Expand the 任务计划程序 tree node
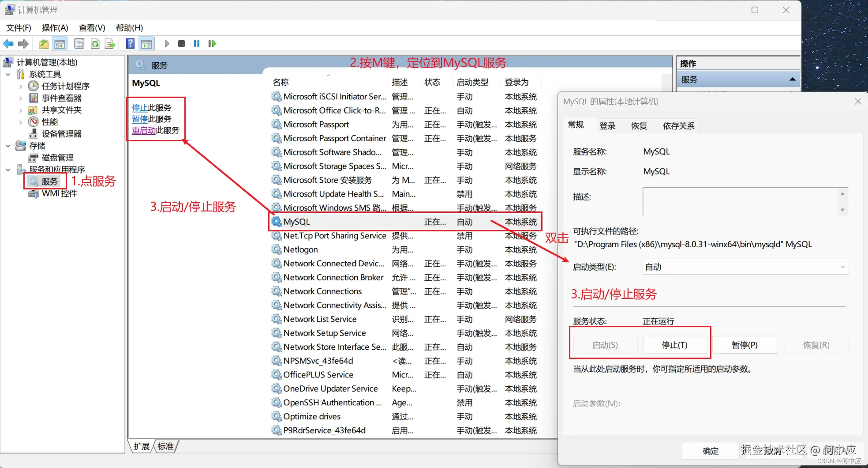Viewport: 868px width, 468px height. [x=20, y=86]
